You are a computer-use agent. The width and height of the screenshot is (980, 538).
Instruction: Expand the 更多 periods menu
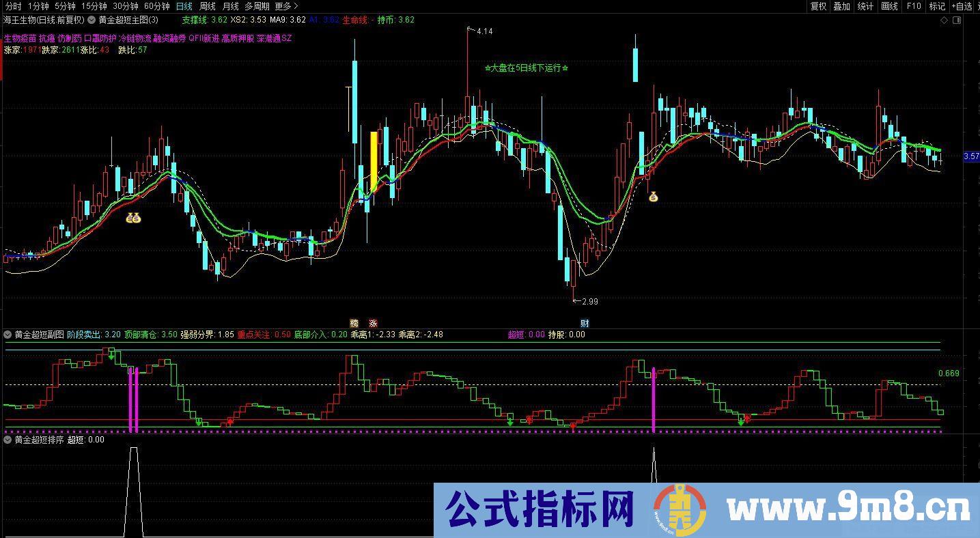(286, 6)
